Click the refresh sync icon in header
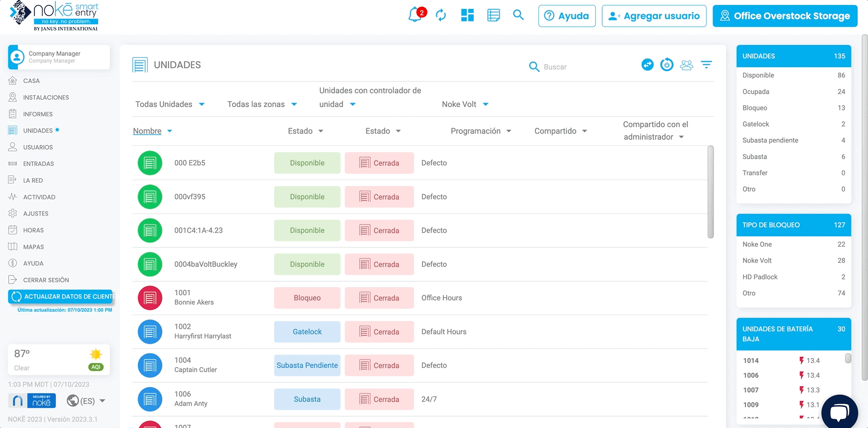The width and height of the screenshot is (868, 428). [x=441, y=15]
